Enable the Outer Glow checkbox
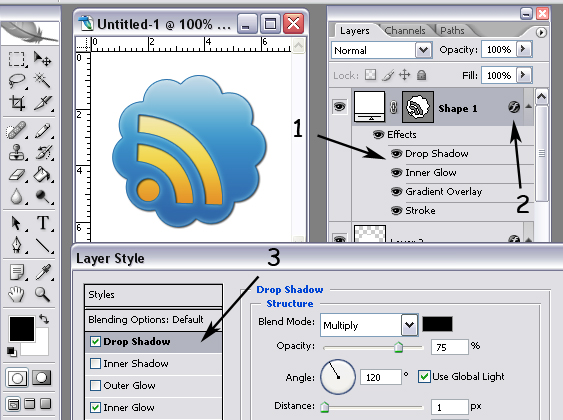563x420 pixels. coord(95,386)
